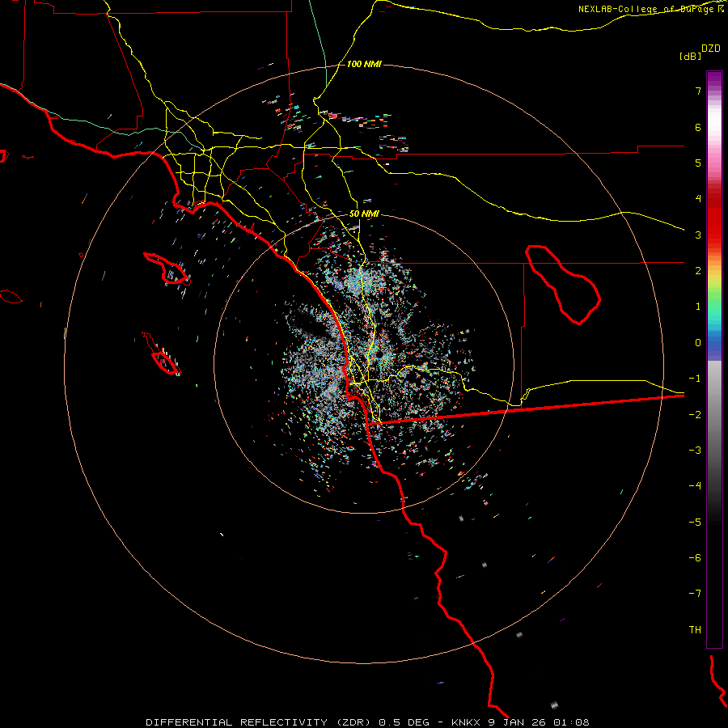Click the -5 dB scale tick label
Image resolution: width=728 pixels, height=728 pixels.
coord(695,522)
